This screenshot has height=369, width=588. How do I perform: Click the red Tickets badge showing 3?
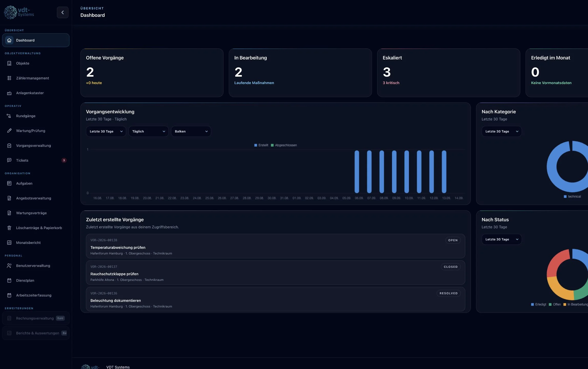click(64, 160)
